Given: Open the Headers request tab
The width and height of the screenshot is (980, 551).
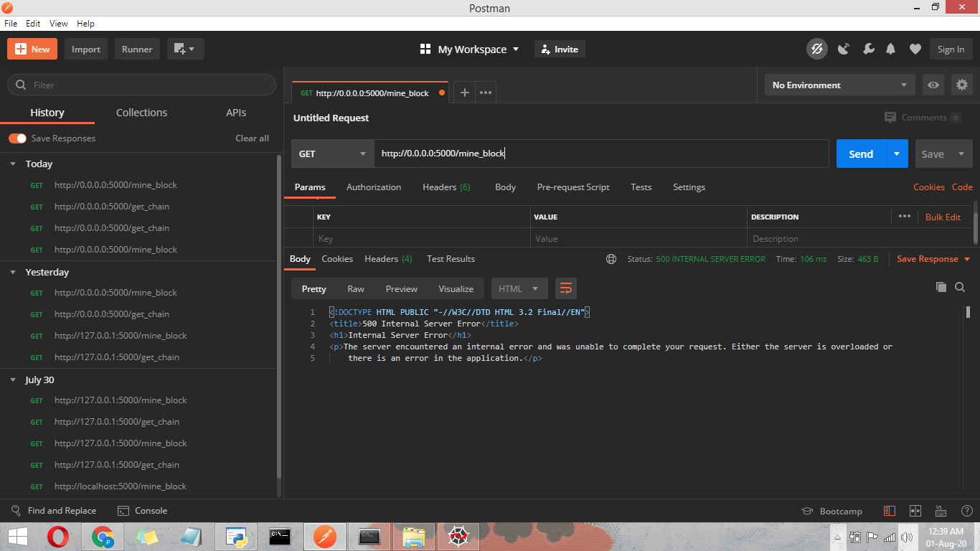Looking at the screenshot, I should (x=446, y=187).
